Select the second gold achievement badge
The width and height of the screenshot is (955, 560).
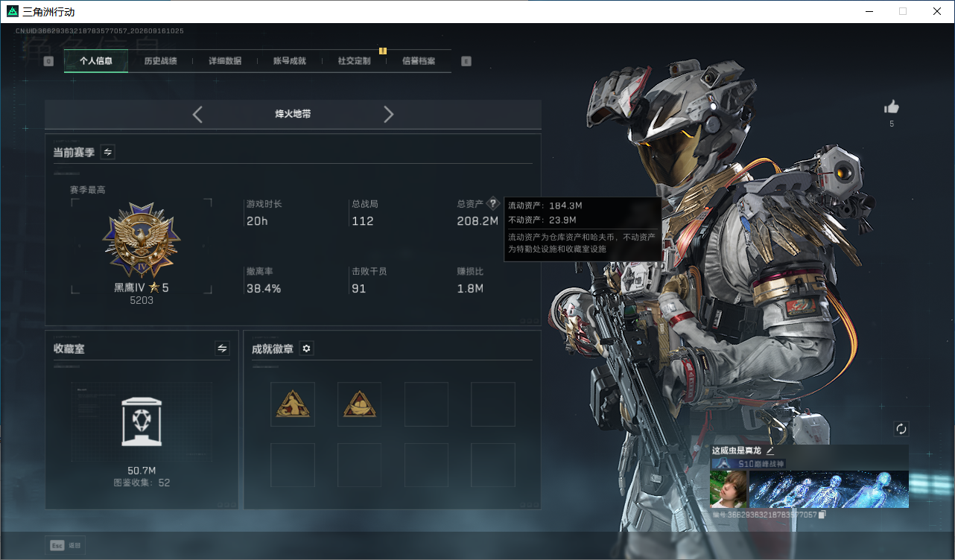359,404
